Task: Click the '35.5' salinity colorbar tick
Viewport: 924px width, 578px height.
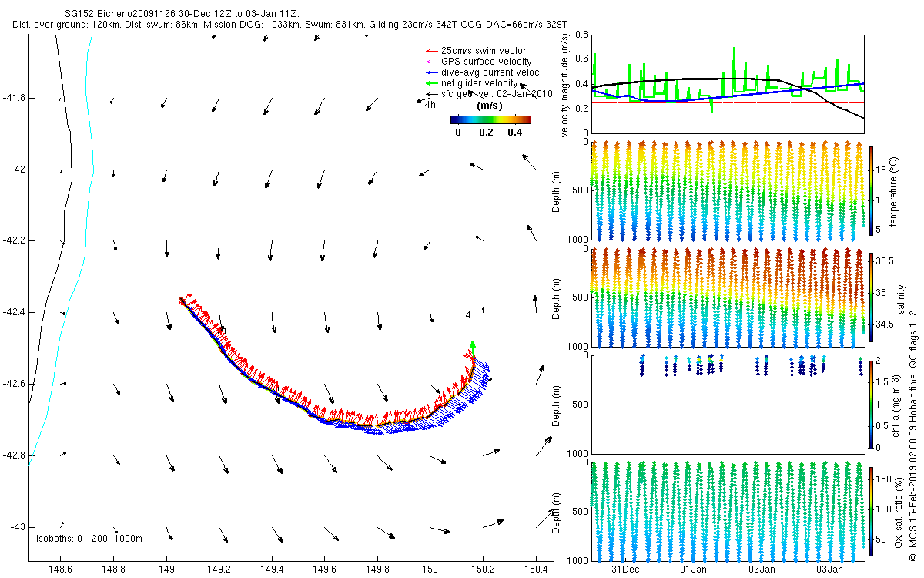Action: [884, 261]
